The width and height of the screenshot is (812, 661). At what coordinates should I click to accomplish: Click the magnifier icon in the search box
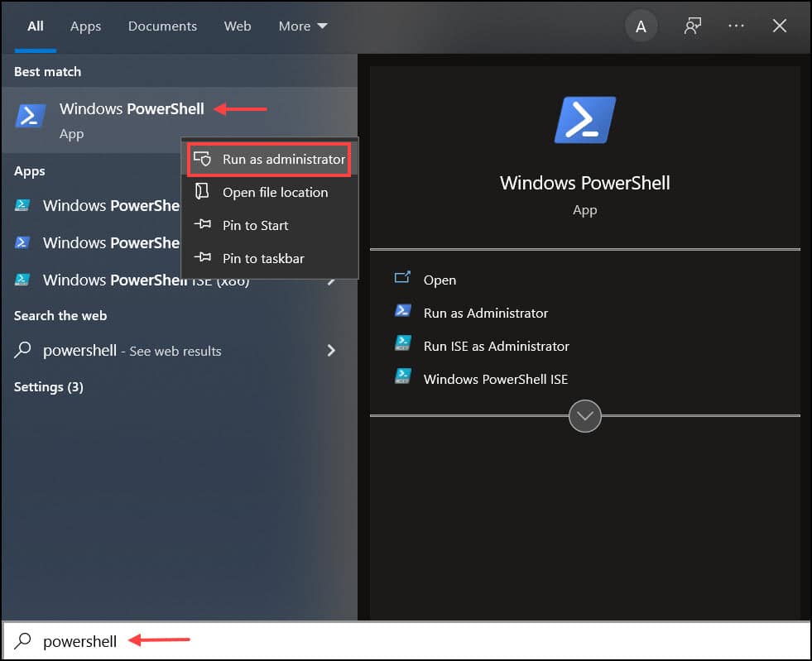(x=22, y=641)
